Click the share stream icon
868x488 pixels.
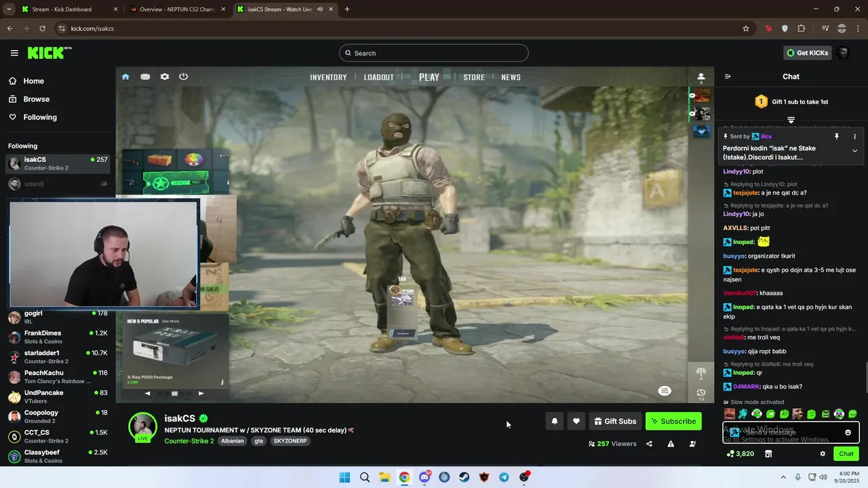[x=649, y=444]
